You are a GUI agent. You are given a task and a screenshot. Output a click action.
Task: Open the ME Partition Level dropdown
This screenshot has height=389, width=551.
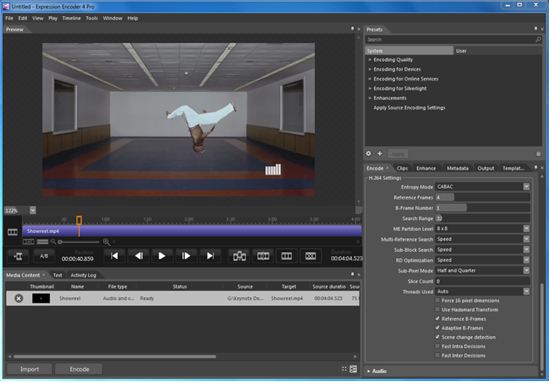(x=526, y=229)
